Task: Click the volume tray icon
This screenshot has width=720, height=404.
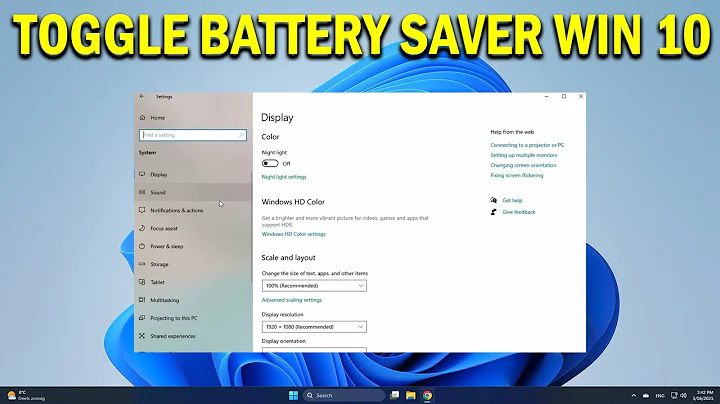Action: click(683, 395)
